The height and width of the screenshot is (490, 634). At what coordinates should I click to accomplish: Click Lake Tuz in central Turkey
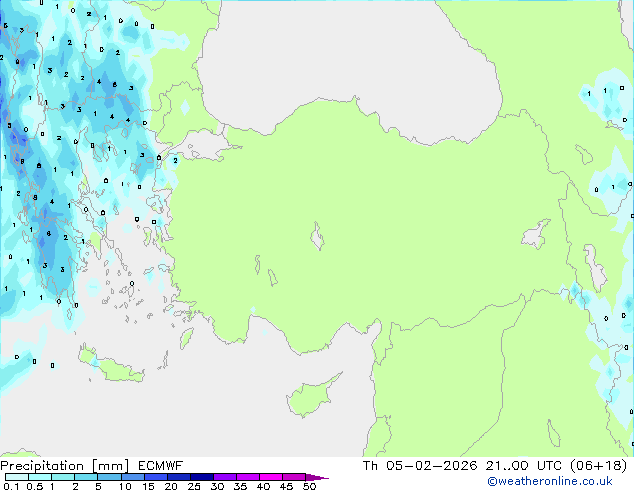[x=319, y=240]
